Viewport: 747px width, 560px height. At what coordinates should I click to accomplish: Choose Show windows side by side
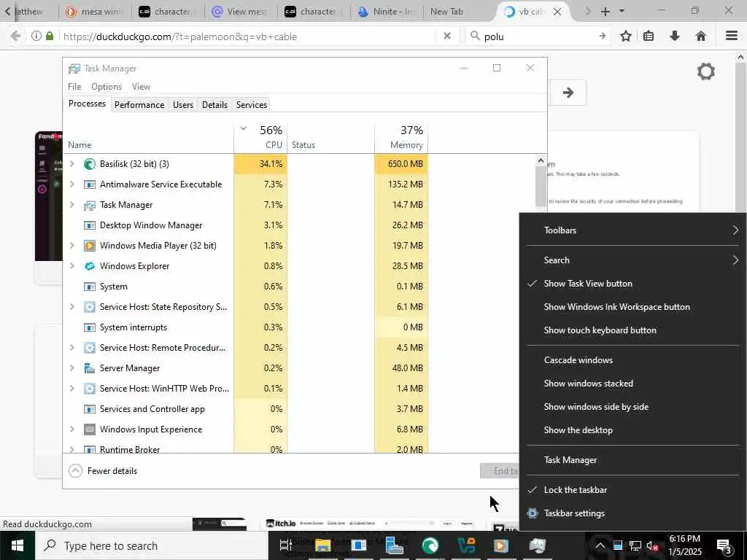634,407
